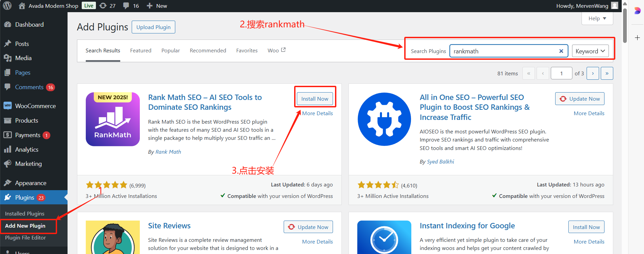
Task: Switch to the Popular tab
Action: click(171, 50)
